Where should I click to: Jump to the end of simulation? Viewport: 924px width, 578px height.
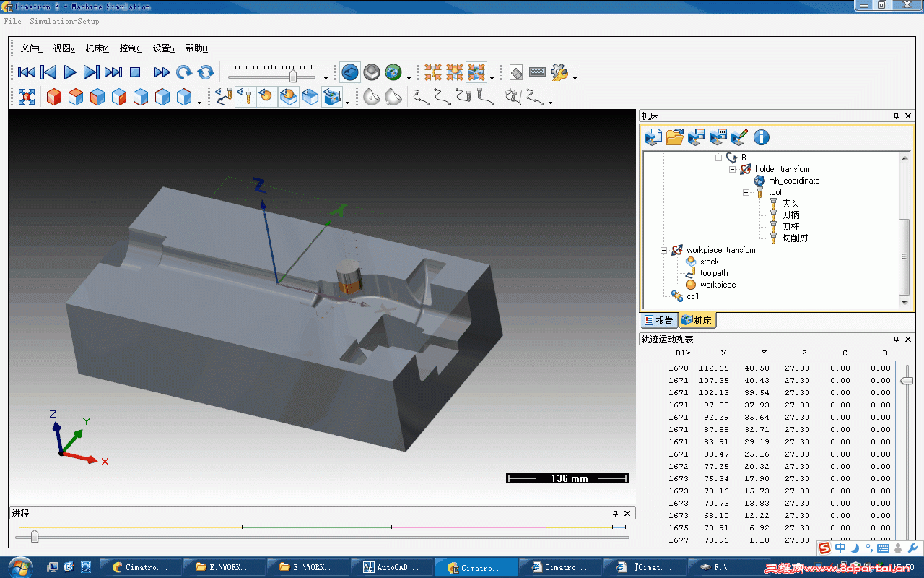[113, 72]
